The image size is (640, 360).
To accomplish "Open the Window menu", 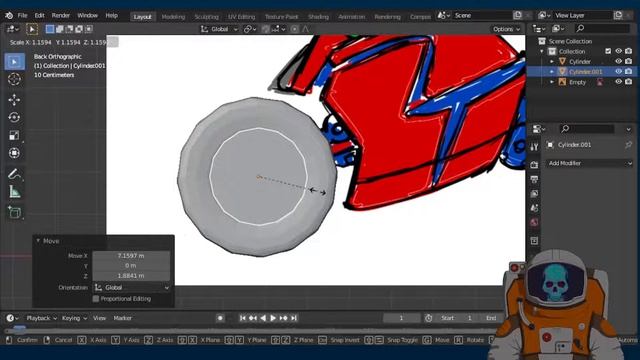I will [87, 16].
